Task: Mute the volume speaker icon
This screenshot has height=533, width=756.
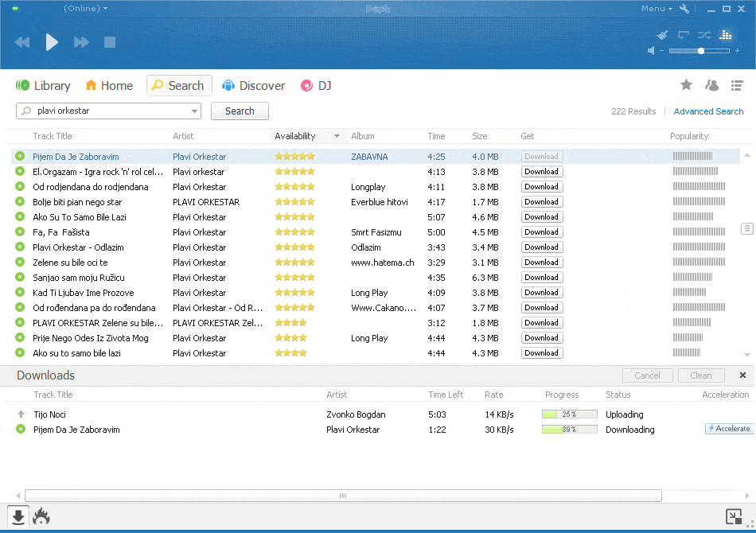Action: tap(651, 51)
